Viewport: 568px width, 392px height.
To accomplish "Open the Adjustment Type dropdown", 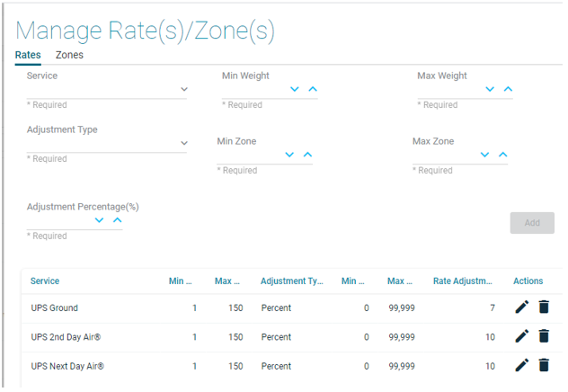I will (106, 143).
